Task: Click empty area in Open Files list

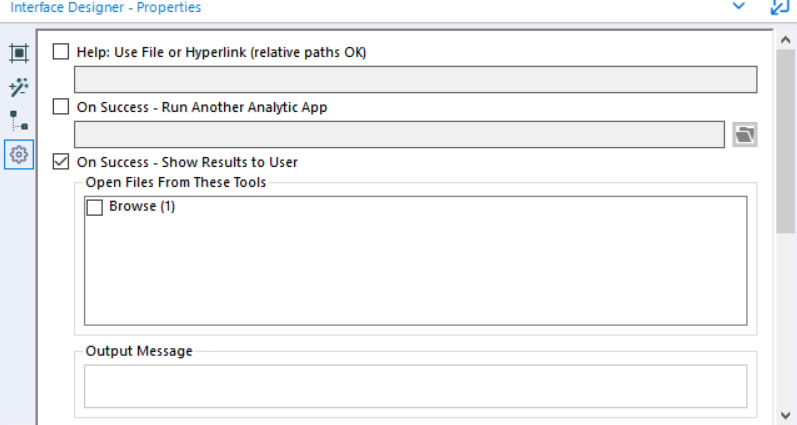Action: click(x=415, y=275)
